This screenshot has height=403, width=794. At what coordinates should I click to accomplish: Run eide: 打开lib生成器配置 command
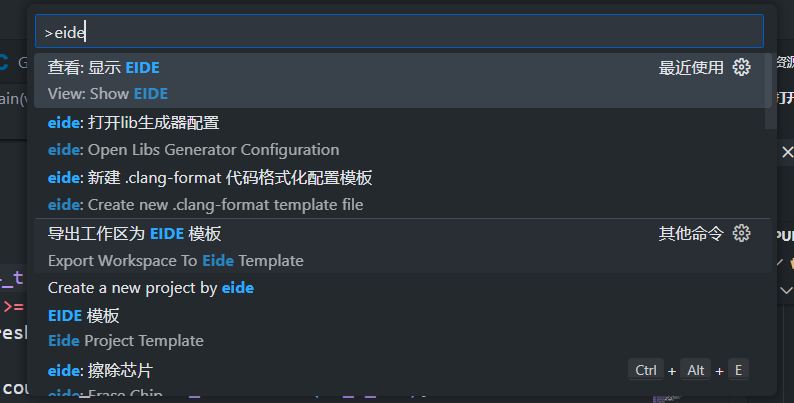pyautogui.click(x=403, y=136)
